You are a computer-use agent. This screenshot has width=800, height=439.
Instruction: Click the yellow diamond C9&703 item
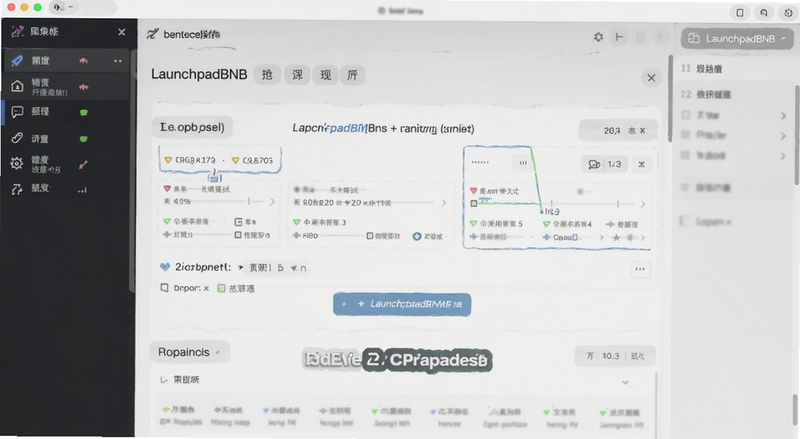pos(253,160)
